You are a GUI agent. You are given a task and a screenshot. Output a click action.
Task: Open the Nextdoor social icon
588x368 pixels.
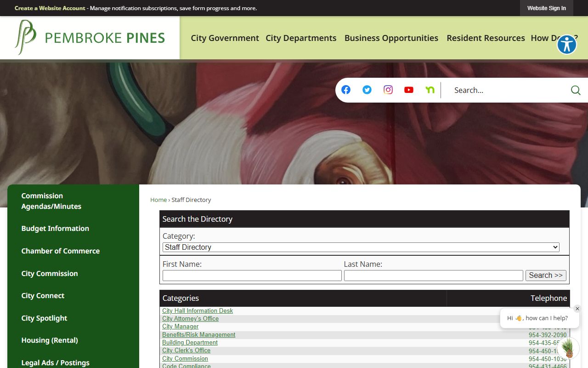(430, 90)
